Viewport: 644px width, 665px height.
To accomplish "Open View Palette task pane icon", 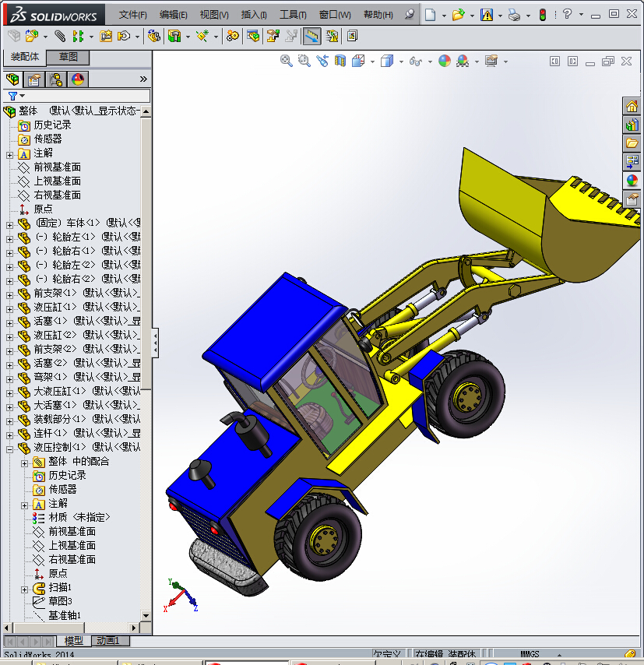I will [x=632, y=162].
